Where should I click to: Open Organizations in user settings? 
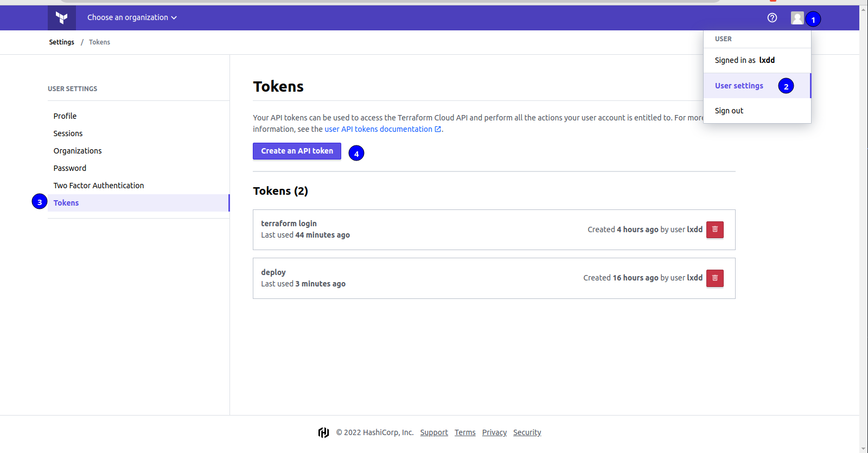tap(78, 151)
